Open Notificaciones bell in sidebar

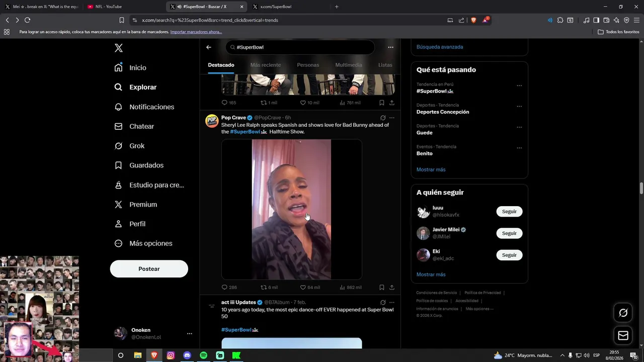144,107
